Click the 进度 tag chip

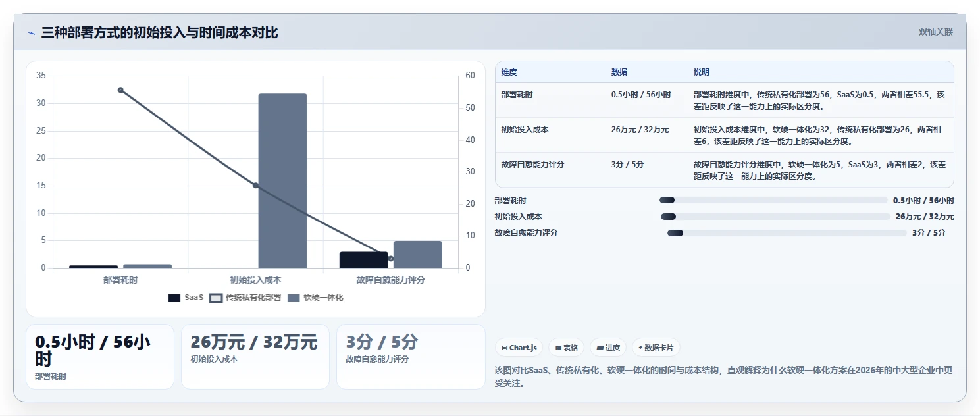pos(607,348)
